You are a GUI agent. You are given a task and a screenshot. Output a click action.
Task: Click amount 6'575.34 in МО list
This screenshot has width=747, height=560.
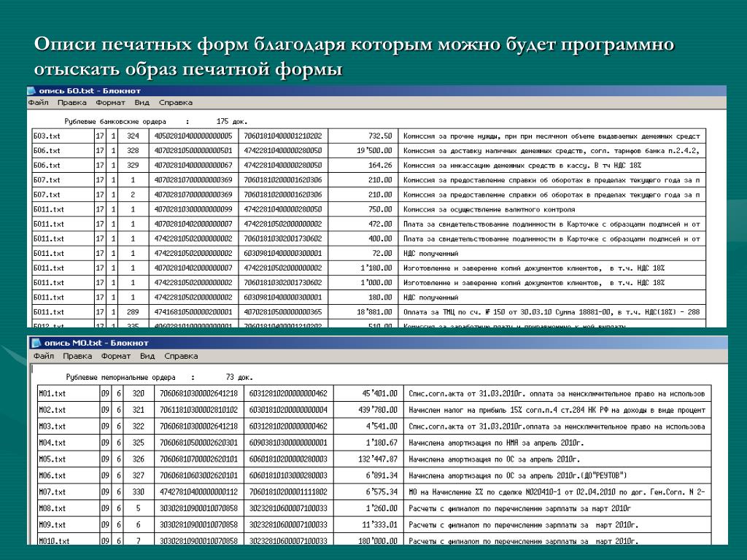(x=382, y=492)
